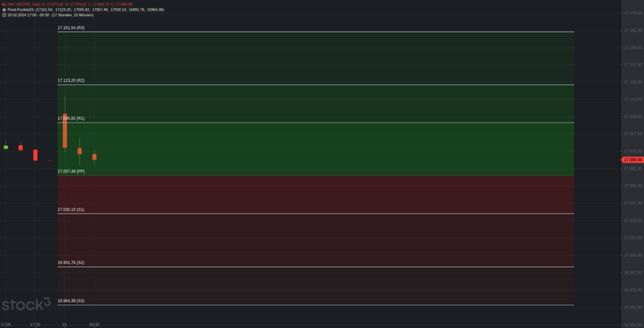Click the large orange opening candle on the 21st

65,131
